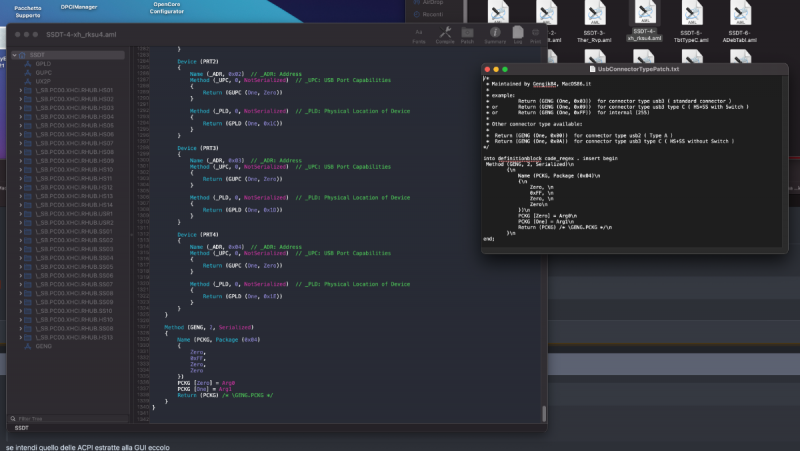Click 'Return (PCKG)' line in editor

click(225, 395)
